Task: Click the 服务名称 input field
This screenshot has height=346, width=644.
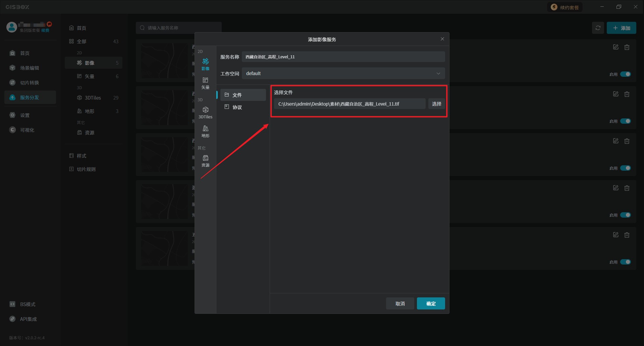Action: click(x=343, y=57)
